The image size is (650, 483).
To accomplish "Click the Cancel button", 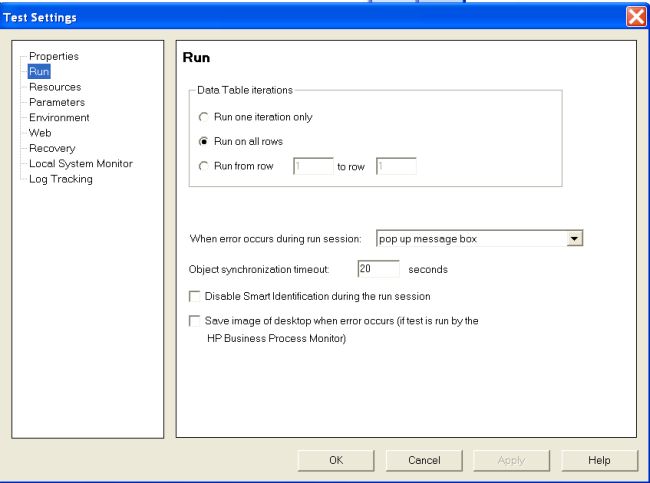I will click(424, 460).
